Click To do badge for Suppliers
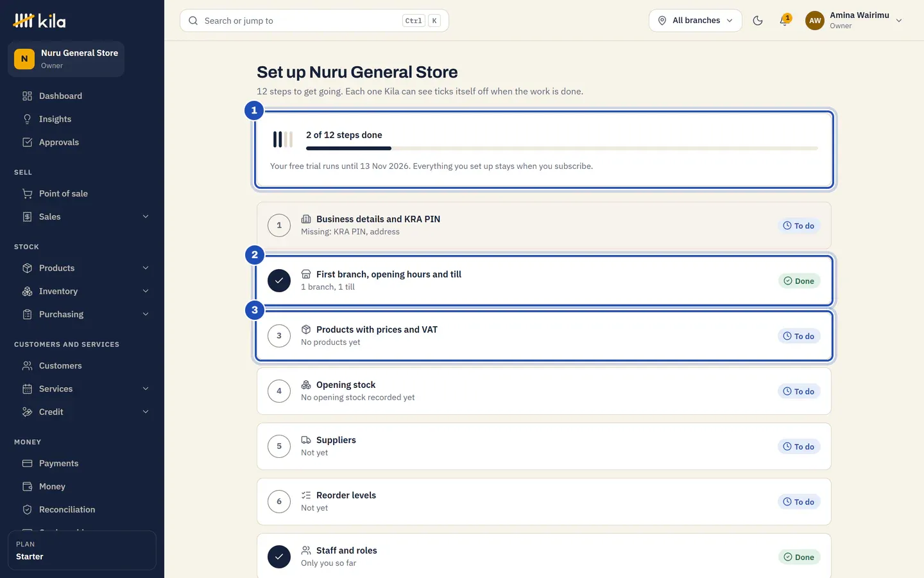This screenshot has height=578, width=924. point(799,446)
